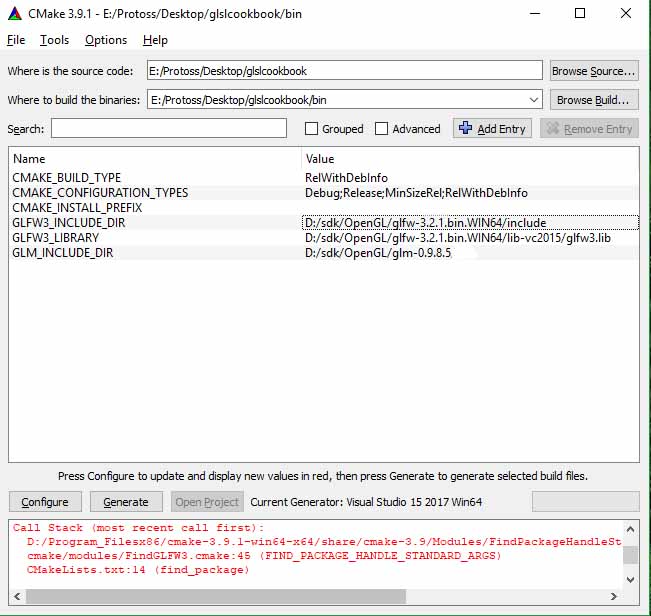Viewport: 651px width, 616px height.
Task: Toggle the Advanced checkbox
Action: click(x=383, y=129)
